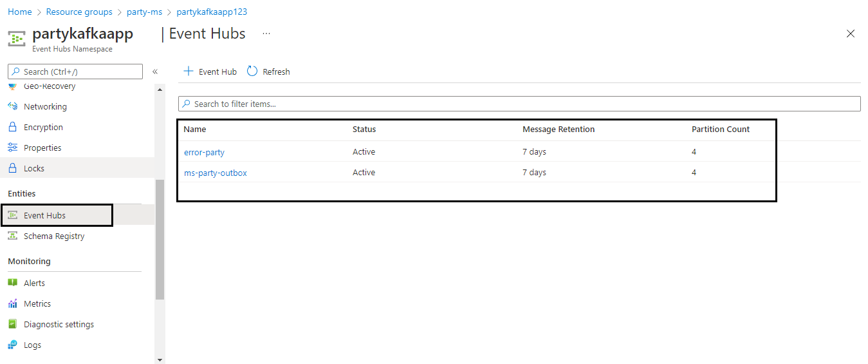Collapse the sidebar with double chevron

coord(155,72)
